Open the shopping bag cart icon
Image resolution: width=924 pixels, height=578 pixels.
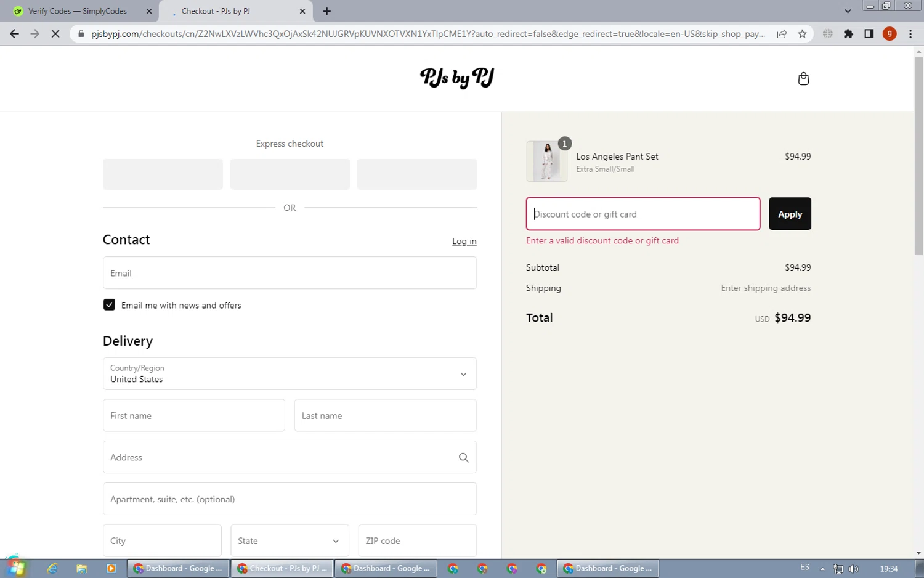803,79
